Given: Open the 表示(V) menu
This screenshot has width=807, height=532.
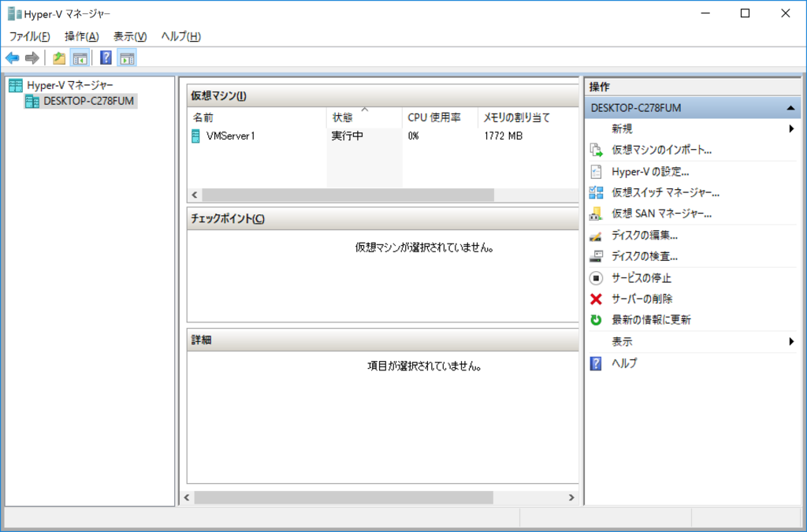Looking at the screenshot, I should click(x=130, y=36).
